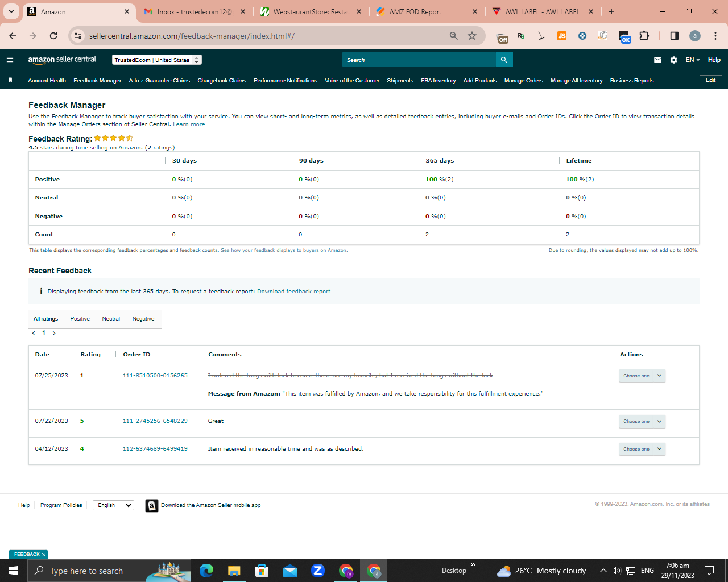Click the bookmark flag icon beside Account Health
728x582 pixels.
(x=10, y=80)
